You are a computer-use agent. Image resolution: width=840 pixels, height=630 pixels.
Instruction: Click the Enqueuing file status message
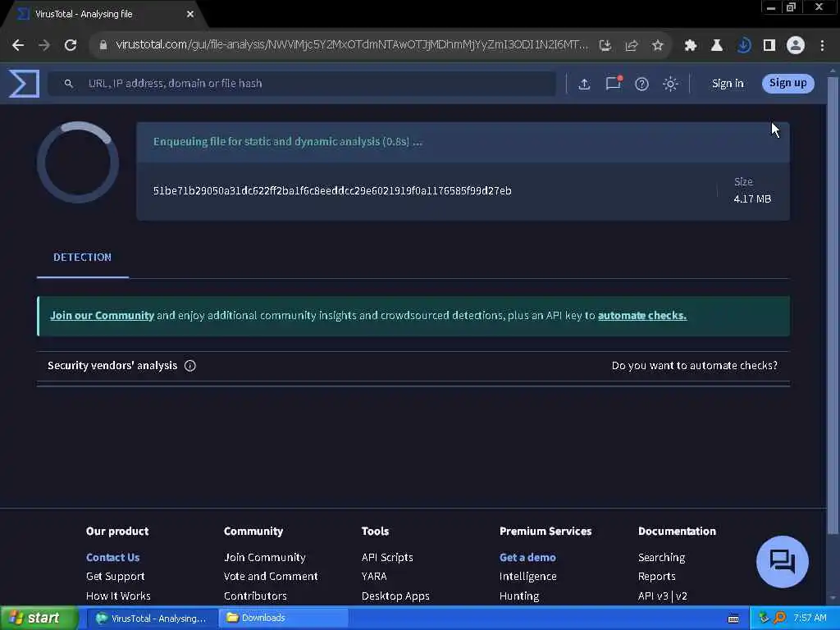coord(288,142)
